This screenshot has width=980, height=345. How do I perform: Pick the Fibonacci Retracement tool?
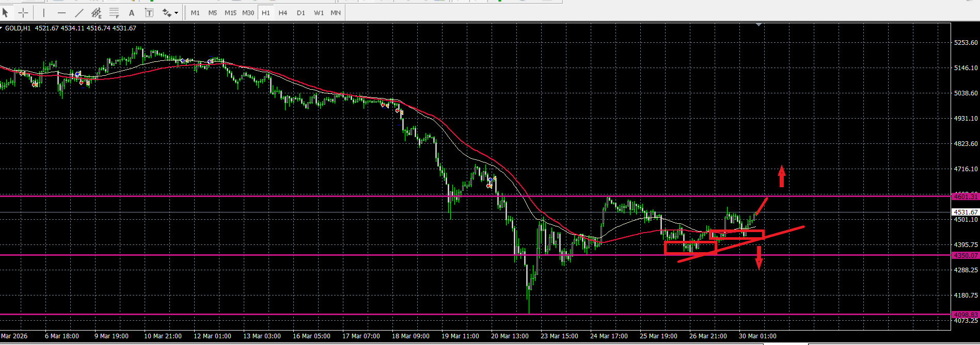pyautogui.click(x=114, y=13)
